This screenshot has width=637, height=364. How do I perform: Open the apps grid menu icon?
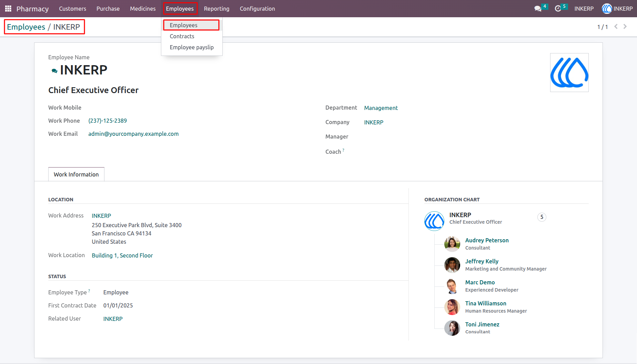pyautogui.click(x=8, y=9)
